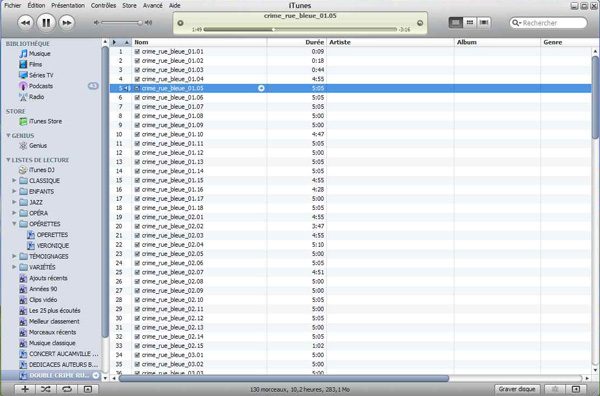
Task: Open the Présentation menu
Action: (68, 5)
